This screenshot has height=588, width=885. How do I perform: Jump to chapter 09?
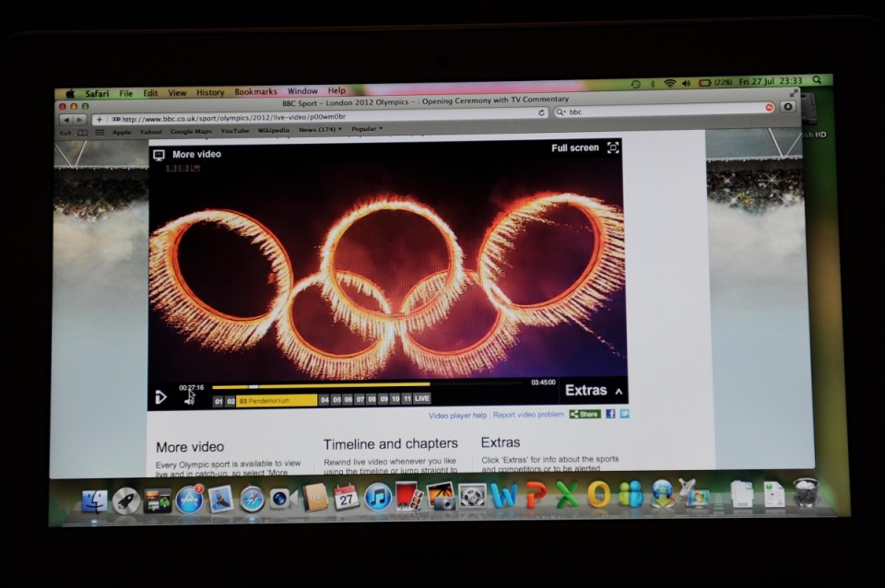(383, 399)
